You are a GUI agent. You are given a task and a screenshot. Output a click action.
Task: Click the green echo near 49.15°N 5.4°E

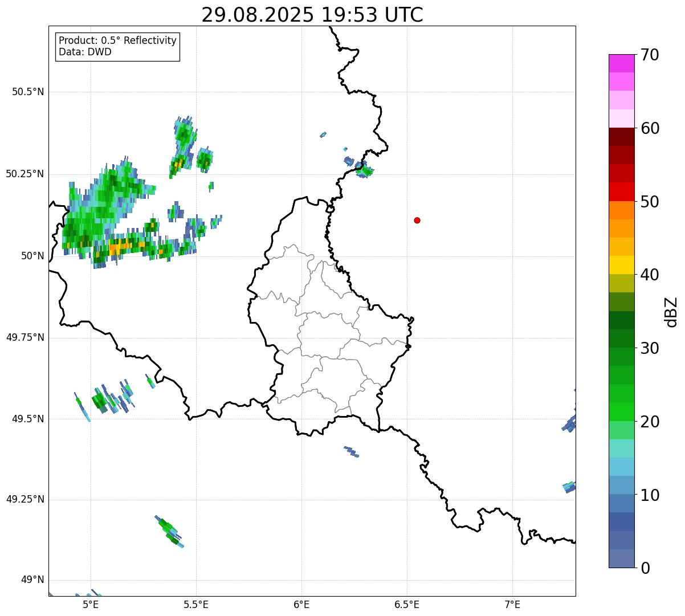coord(169,531)
